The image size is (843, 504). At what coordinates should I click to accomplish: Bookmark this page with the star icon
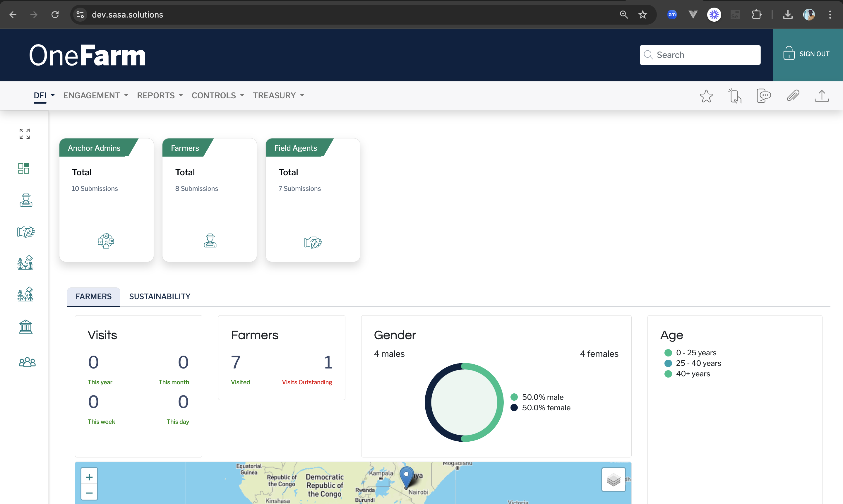coord(642,15)
